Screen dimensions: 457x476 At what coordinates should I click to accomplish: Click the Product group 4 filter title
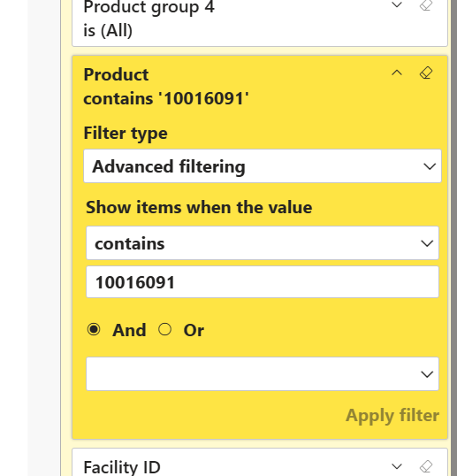(149, 7)
